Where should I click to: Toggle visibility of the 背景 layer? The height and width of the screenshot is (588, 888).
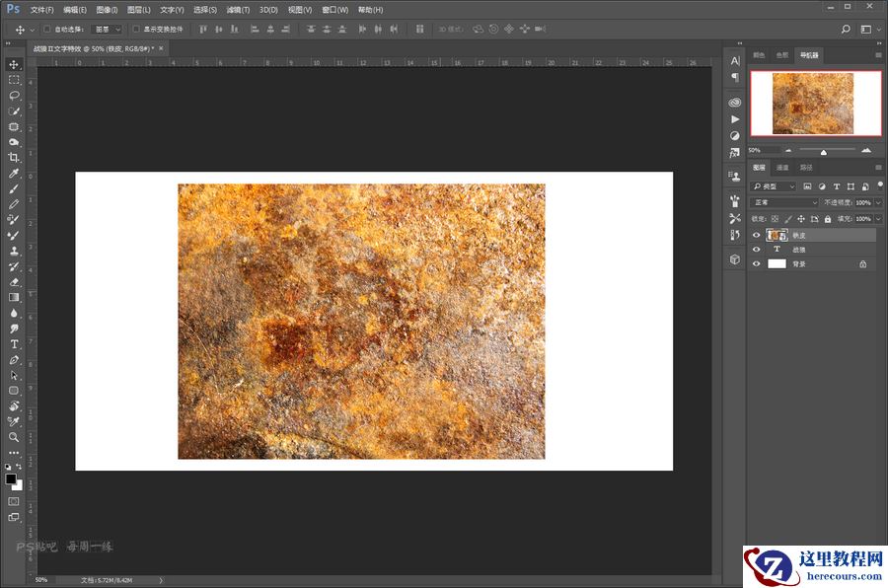pyautogui.click(x=756, y=263)
